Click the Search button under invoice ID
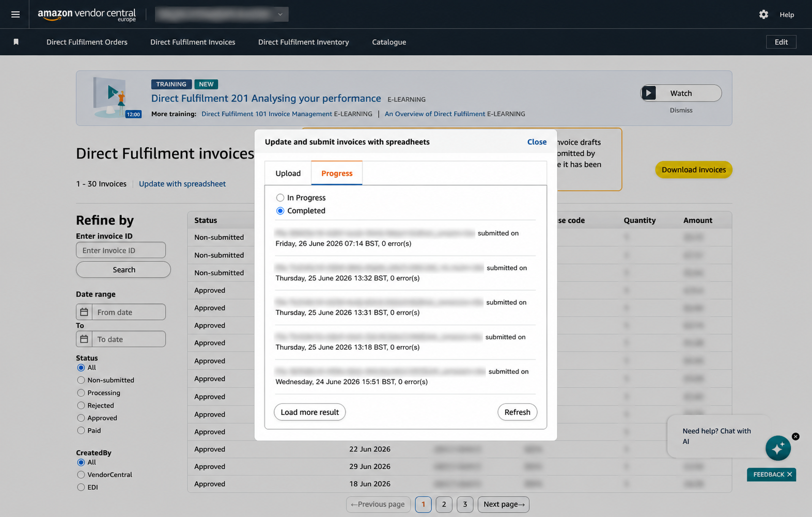The image size is (812, 517). [123, 270]
